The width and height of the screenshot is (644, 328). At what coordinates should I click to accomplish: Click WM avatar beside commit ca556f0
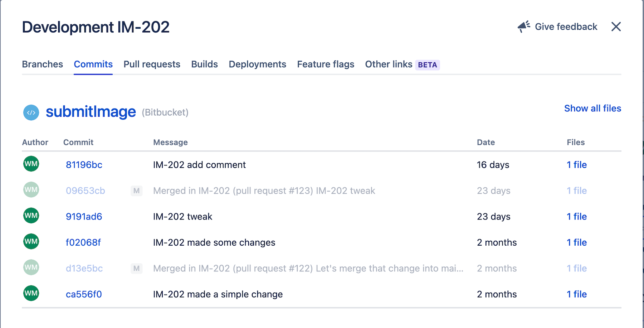coord(31,293)
